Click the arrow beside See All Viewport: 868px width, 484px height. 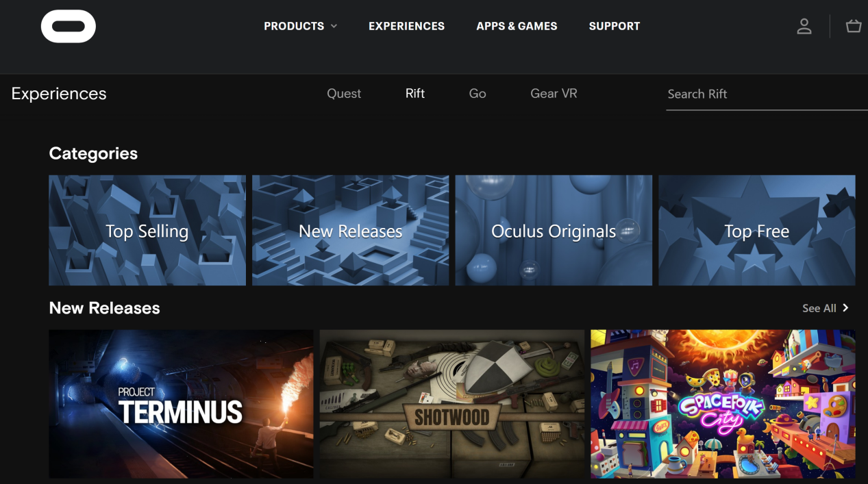[845, 308]
